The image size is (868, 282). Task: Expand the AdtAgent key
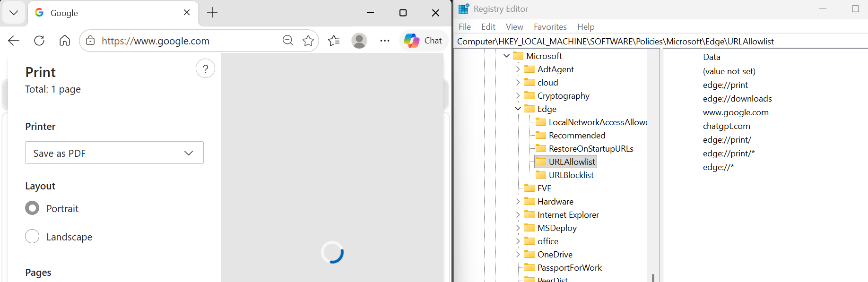[x=518, y=69]
